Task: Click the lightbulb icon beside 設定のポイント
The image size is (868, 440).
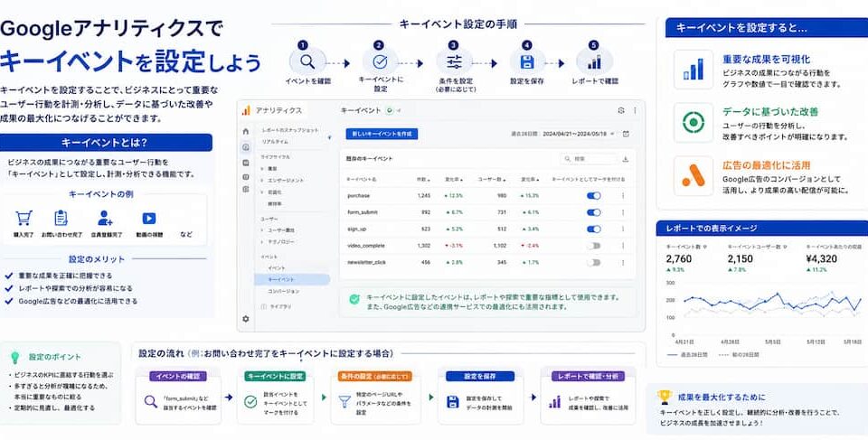Action: [x=16, y=358]
